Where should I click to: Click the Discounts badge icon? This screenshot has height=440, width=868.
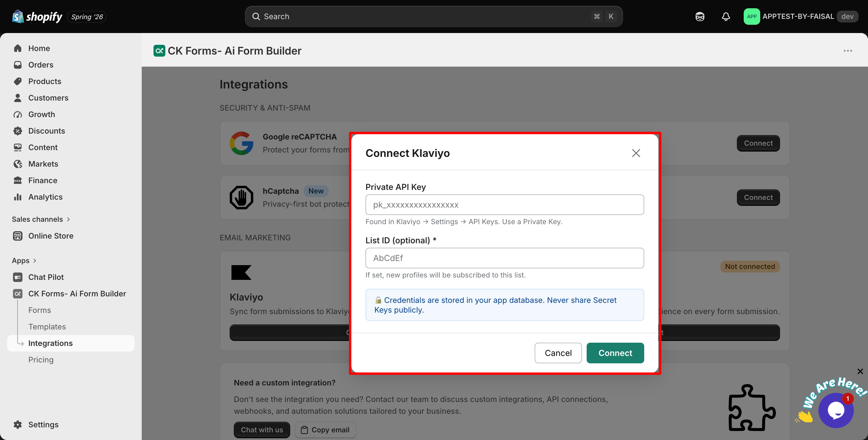[x=18, y=131]
